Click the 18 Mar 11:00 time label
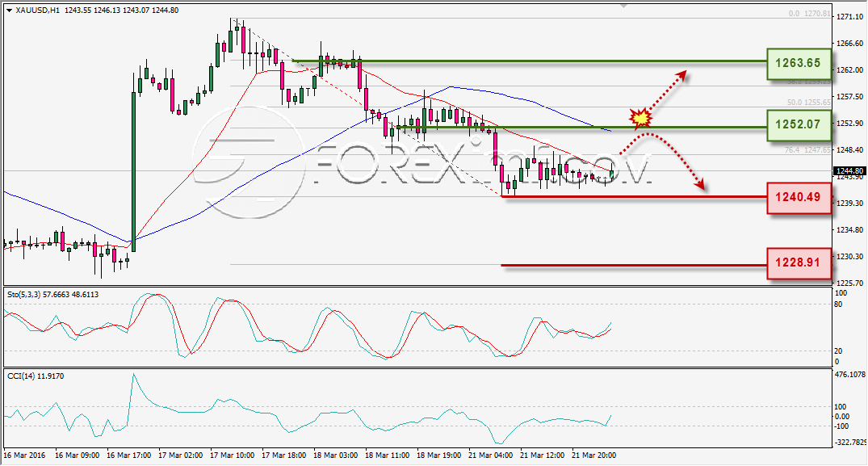 pos(387,455)
